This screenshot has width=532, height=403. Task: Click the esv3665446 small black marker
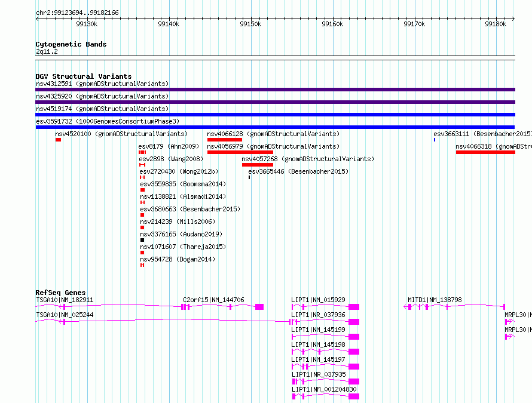coord(249,177)
